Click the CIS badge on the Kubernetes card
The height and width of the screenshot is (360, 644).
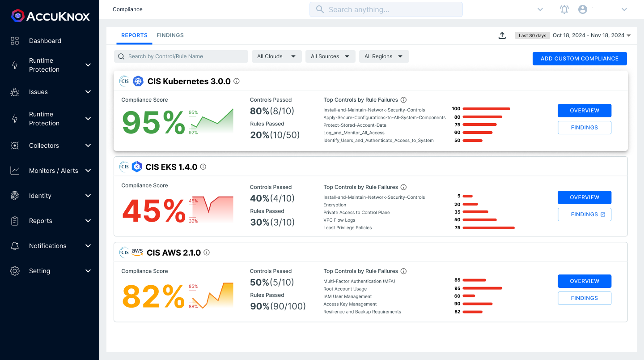pos(124,81)
